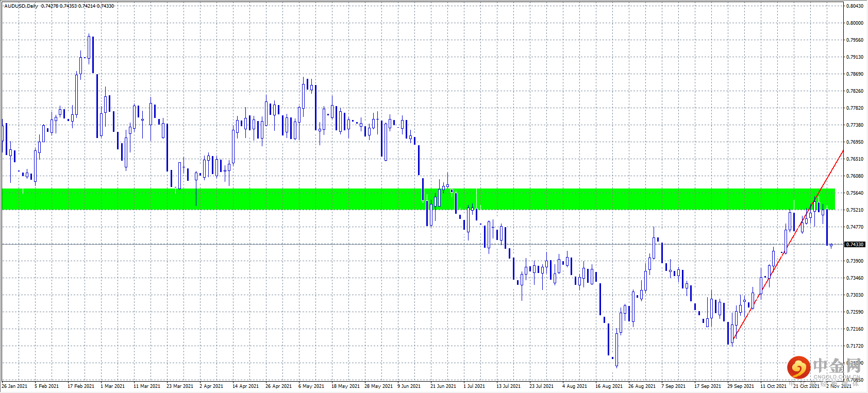868x393 pixels.
Task: Click the 0.76080 price axis label
Action: 855,176
